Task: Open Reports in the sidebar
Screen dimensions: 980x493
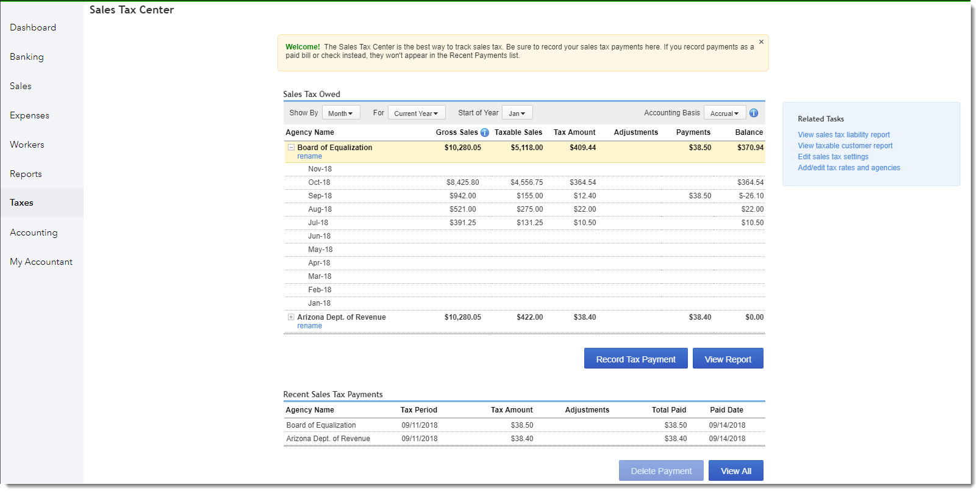Action: [26, 174]
